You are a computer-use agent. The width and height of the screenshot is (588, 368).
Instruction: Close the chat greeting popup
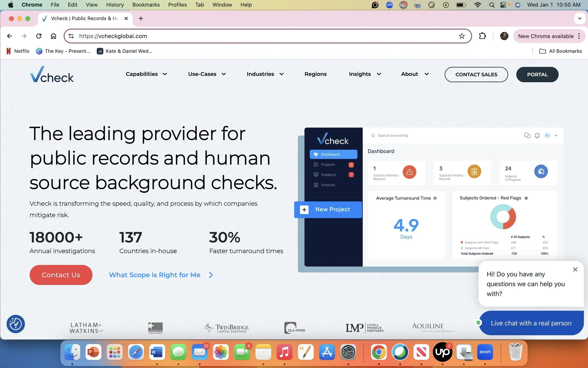click(575, 269)
